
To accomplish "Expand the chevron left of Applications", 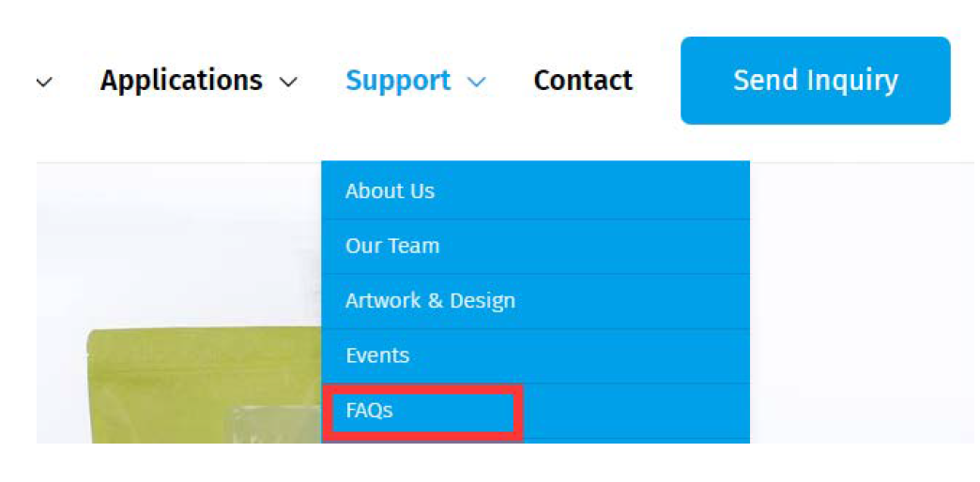I will [44, 82].
